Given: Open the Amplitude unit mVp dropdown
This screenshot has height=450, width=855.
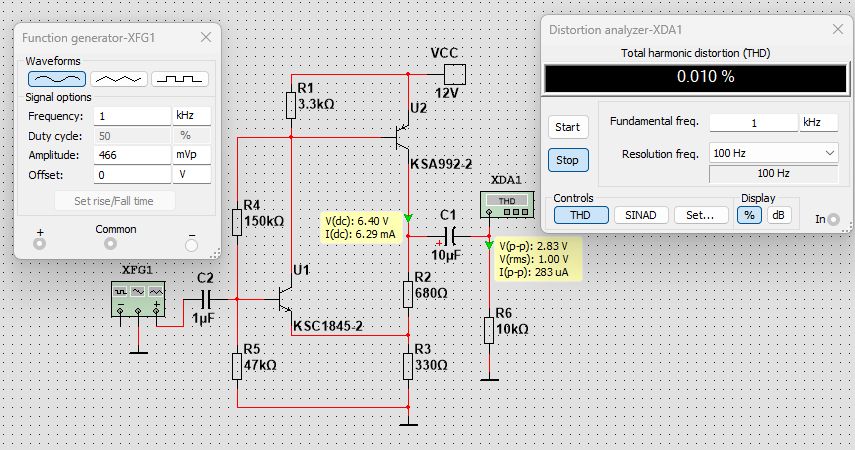Looking at the screenshot, I should tap(191, 155).
